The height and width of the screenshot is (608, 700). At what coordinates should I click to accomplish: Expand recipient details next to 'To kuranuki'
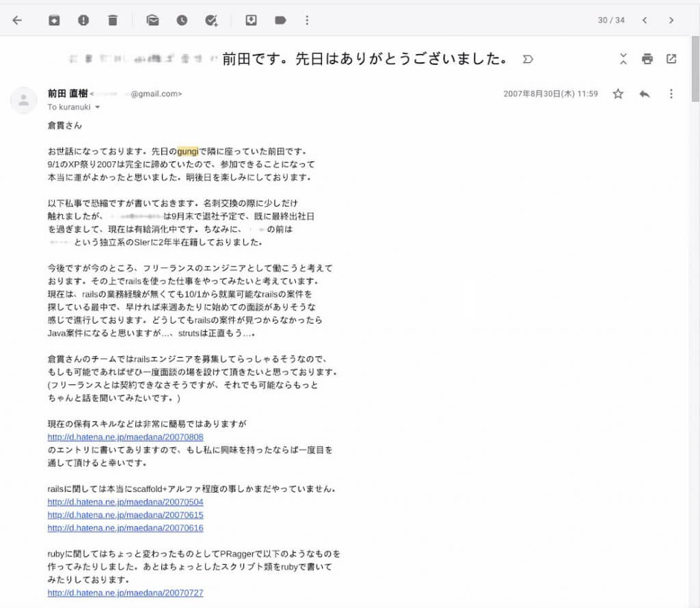pos(97,107)
